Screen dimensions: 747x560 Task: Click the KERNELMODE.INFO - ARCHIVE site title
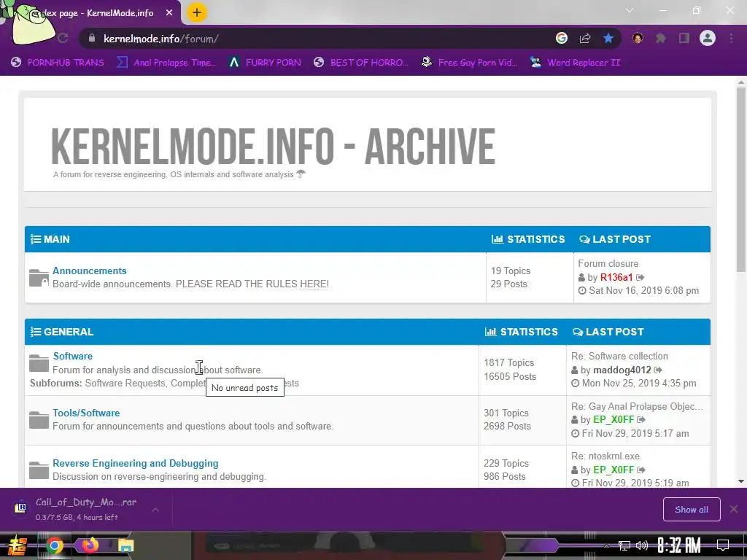tap(273, 146)
